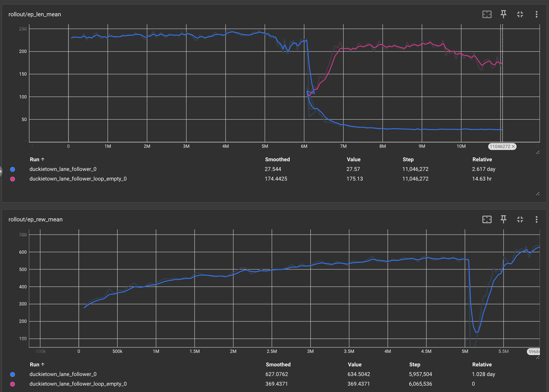549x392 pixels.
Task: Click pink swatch of loop_empty_0 in top table
Action: coord(12,179)
